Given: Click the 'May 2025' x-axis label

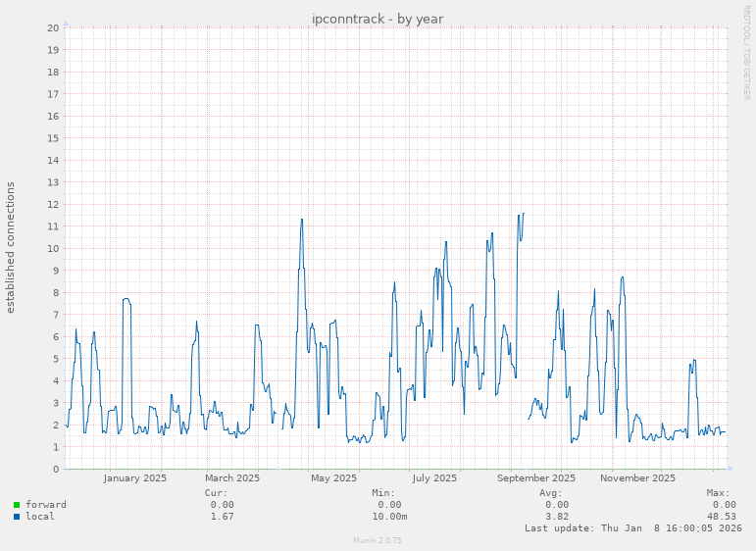Looking at the screenshot, I should tap(333, 478).
